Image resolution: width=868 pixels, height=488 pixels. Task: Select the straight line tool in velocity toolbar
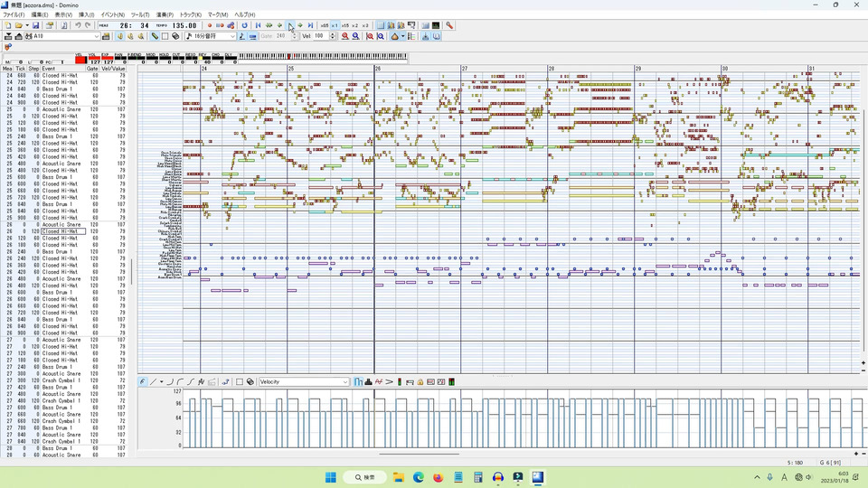click(154, 381)
